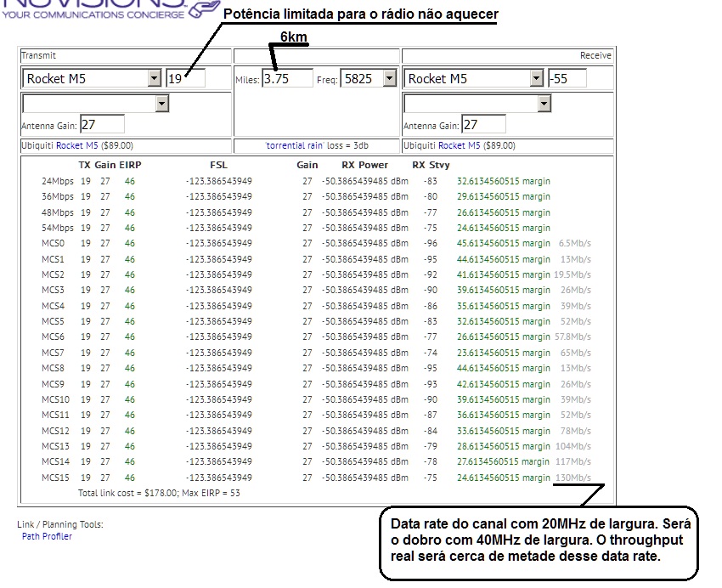
Task: Click the Transmit power field showing 19
Action: click(x=185, y=78)
